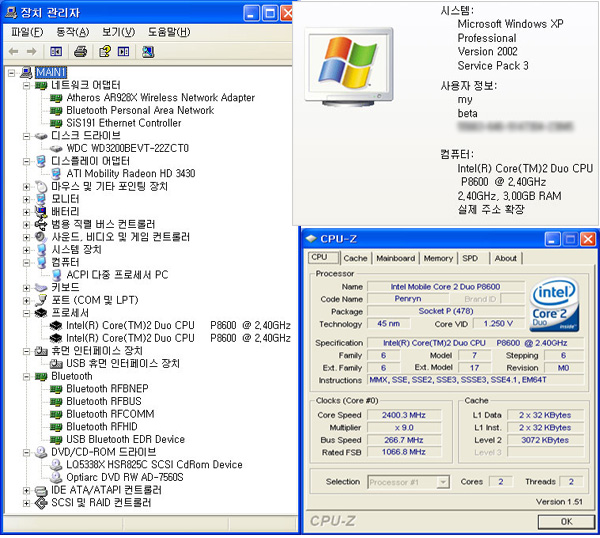
Task: Switch to the Memory tab in CPU-Z
Action: pos(438,258)
